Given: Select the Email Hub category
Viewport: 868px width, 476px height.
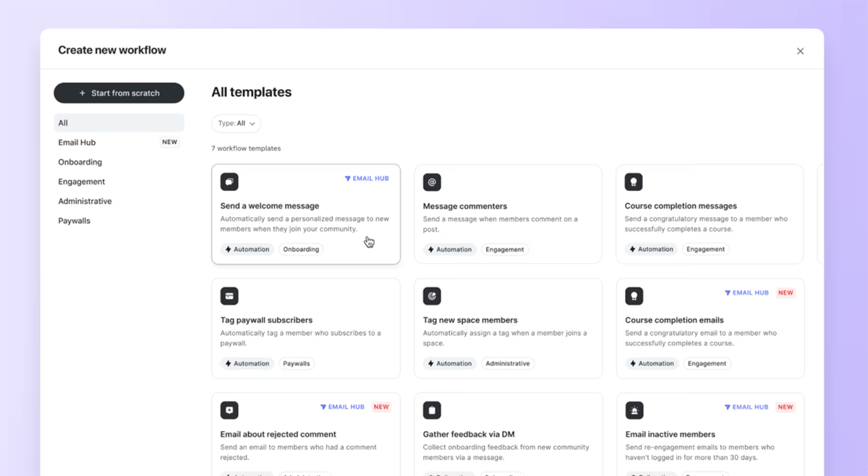Looking at the screenshot, I should pos(77,143).
